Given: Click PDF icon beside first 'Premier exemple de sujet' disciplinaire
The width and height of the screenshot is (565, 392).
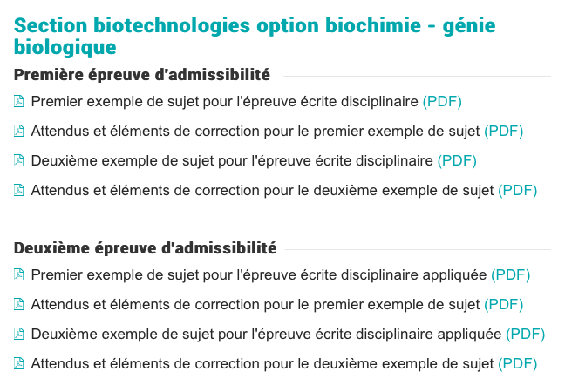Looking at the screenshot, I should (x=18, y=101).
